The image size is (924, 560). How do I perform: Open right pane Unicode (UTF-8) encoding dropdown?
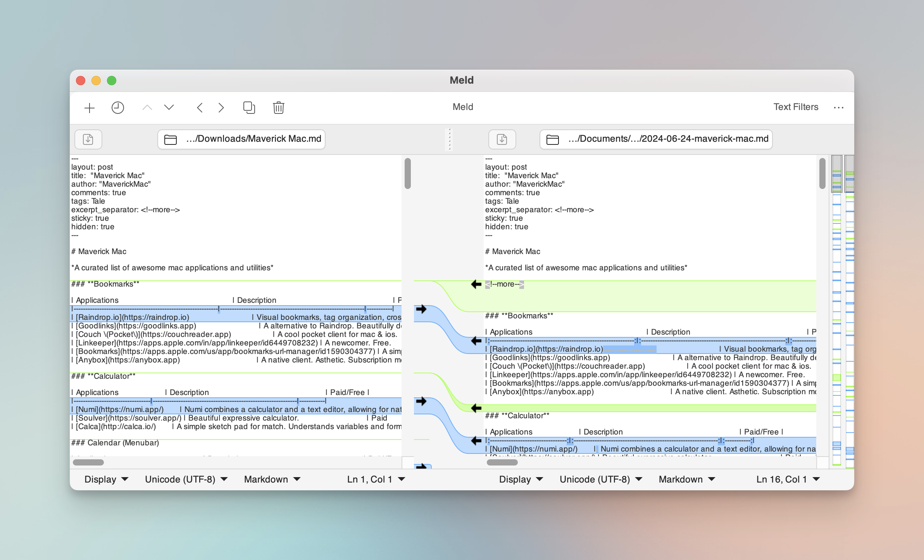click(601, 479)
